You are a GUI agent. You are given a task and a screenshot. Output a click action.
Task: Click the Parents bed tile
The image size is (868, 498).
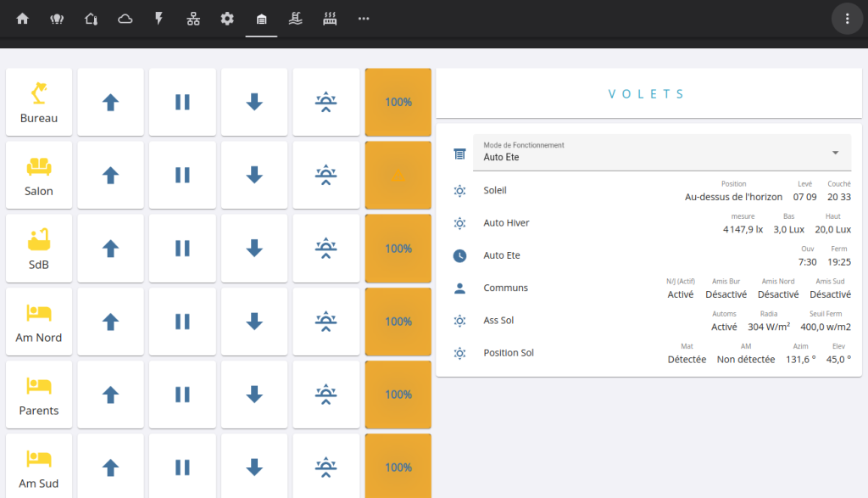coord(39,394)
